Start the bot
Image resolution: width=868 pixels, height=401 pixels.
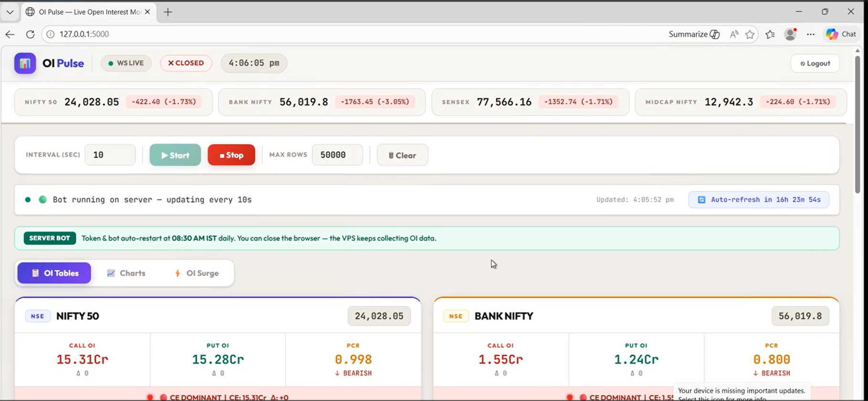(175, 155)
